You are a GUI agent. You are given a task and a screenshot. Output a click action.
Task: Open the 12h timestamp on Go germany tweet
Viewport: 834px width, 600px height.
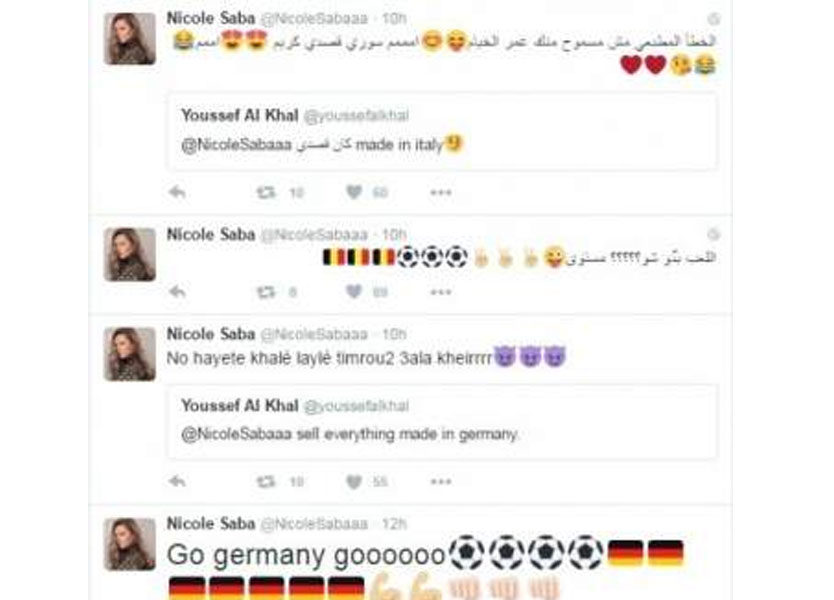coord(394,524)
